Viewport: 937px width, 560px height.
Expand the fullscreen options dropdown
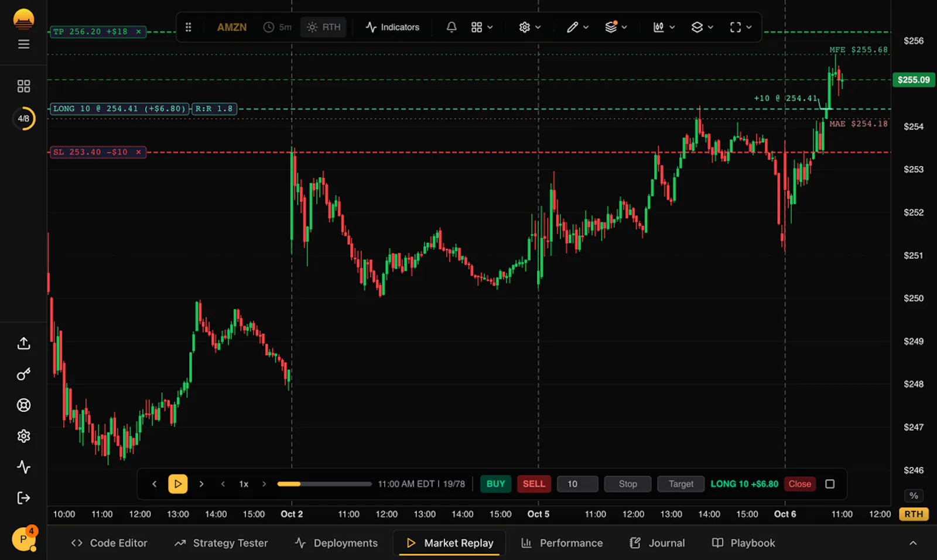[741, 27]
